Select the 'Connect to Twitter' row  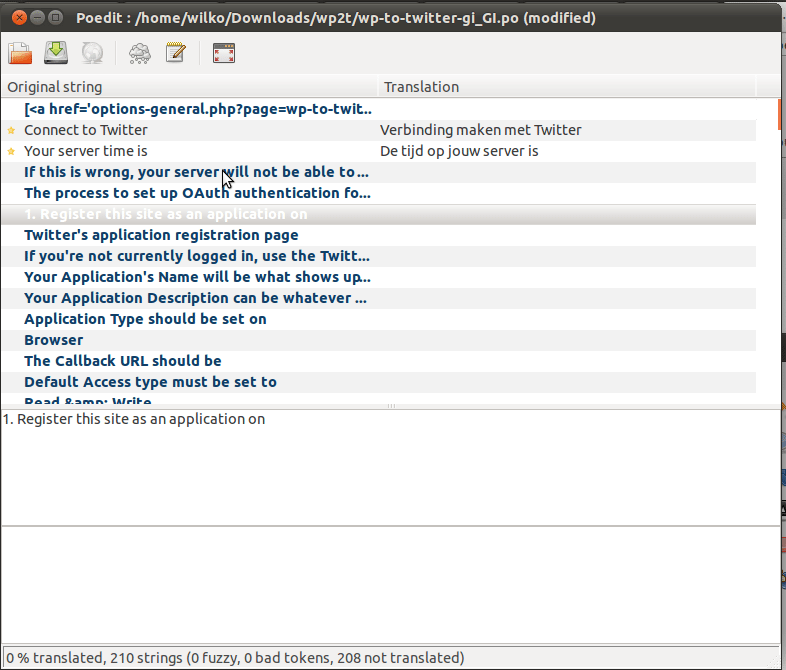[378, 130]
